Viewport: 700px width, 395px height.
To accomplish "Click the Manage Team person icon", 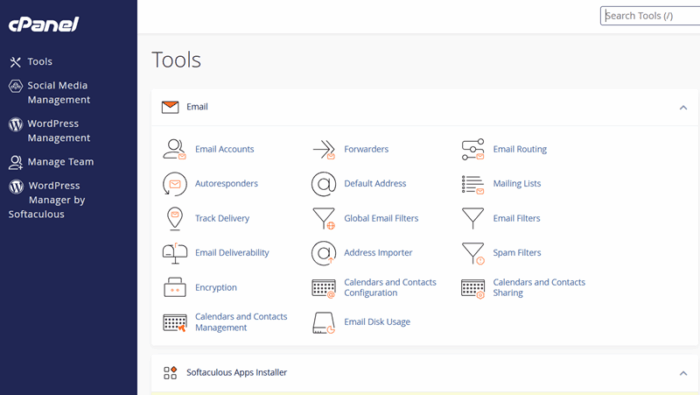I will pos(16,162).
